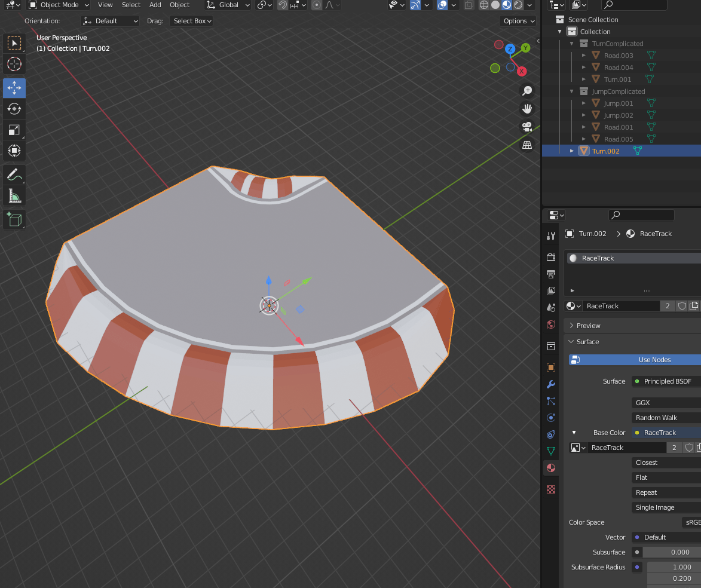
Task: Pick the Annotate tool
Action: tap(14, 174)
